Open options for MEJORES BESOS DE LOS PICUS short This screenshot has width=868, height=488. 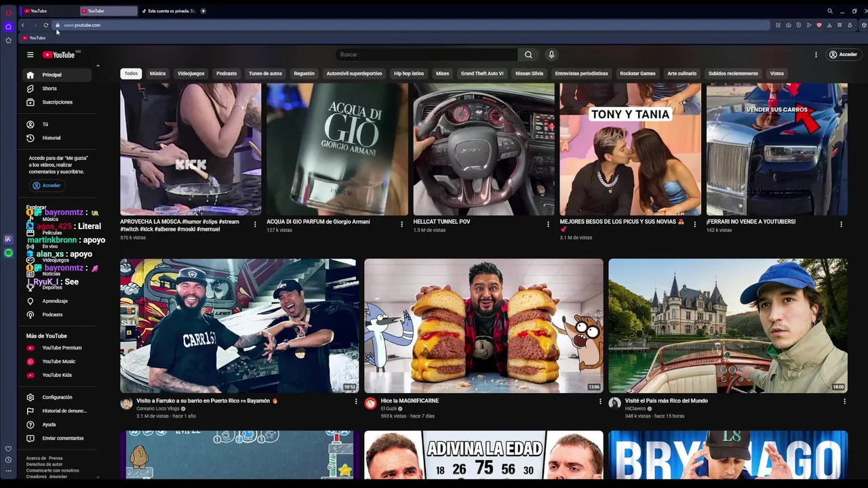click(x=694, y=224)
